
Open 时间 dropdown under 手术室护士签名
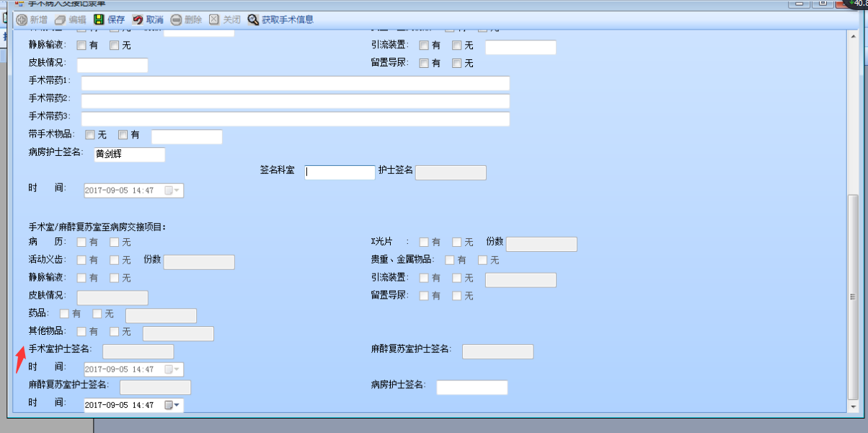174,369
